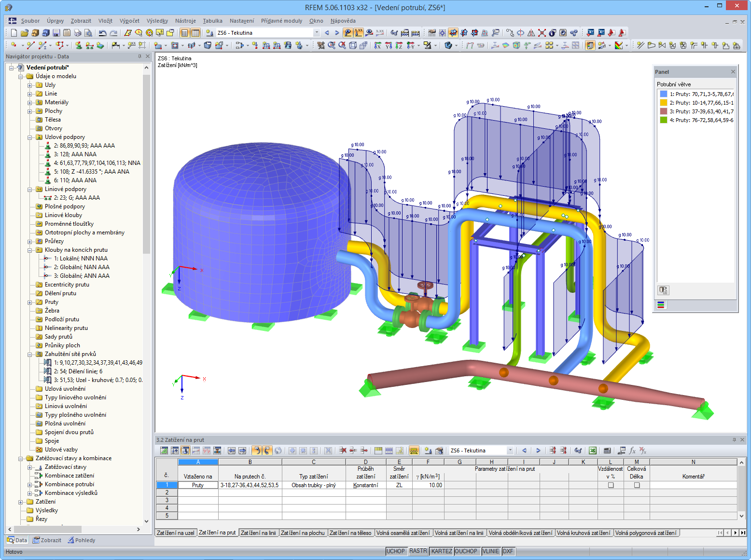Screen dimensions: 751x560
Task: Switch to Zobrazit navigator tab
Action: (x=47, y=540)
